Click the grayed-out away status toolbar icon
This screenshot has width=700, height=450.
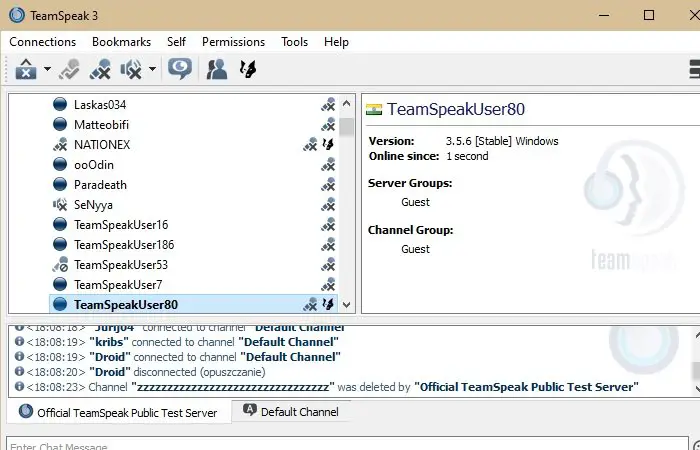(69, 69)
